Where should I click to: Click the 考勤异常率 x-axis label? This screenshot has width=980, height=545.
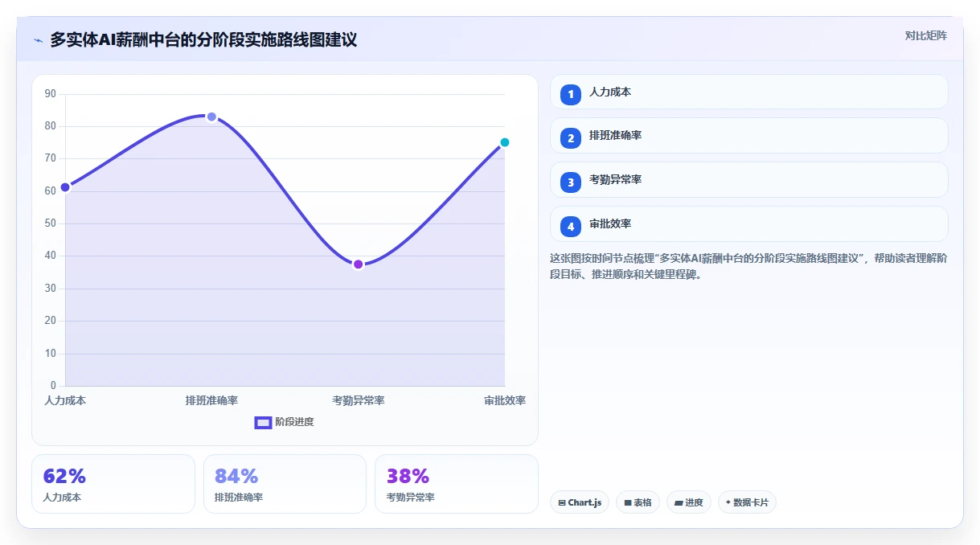pyautogui.click(x=359, y=400)
